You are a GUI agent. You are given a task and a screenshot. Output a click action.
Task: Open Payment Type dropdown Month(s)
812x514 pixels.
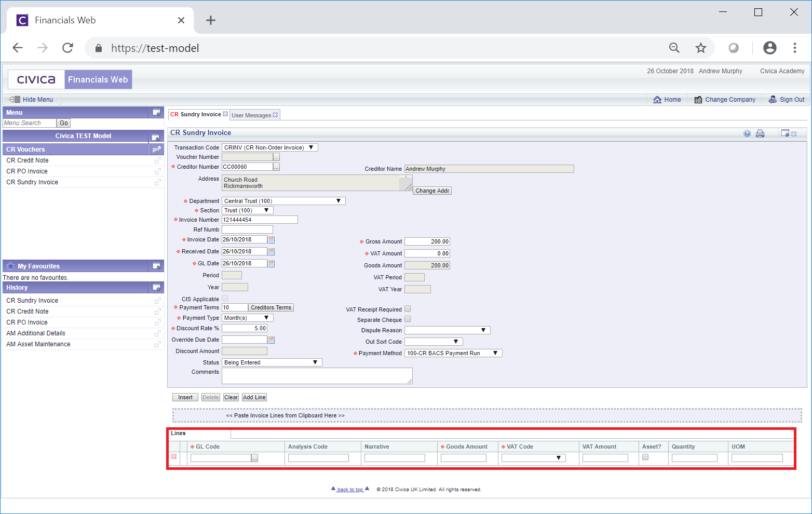pos(248,318)
